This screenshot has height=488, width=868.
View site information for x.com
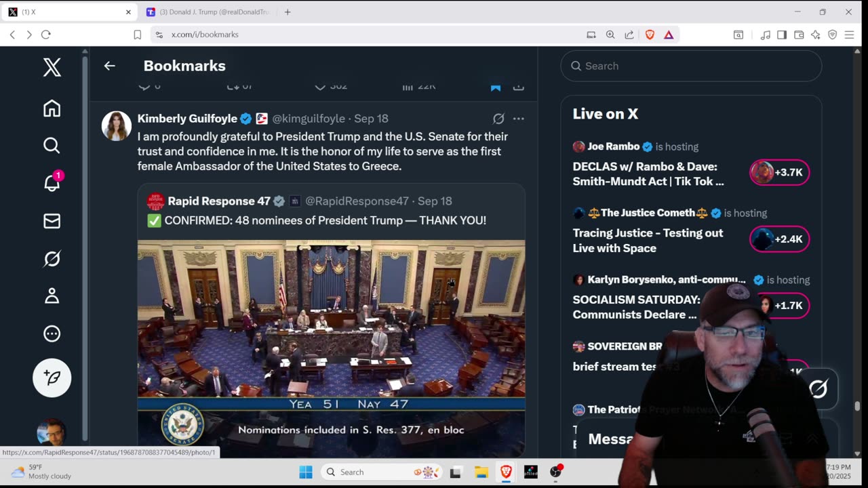(159, 35)
